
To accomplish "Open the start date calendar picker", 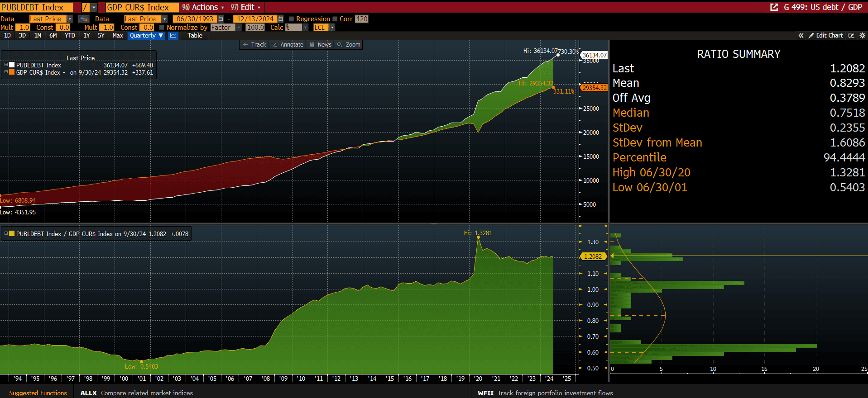I will (221, 19).
